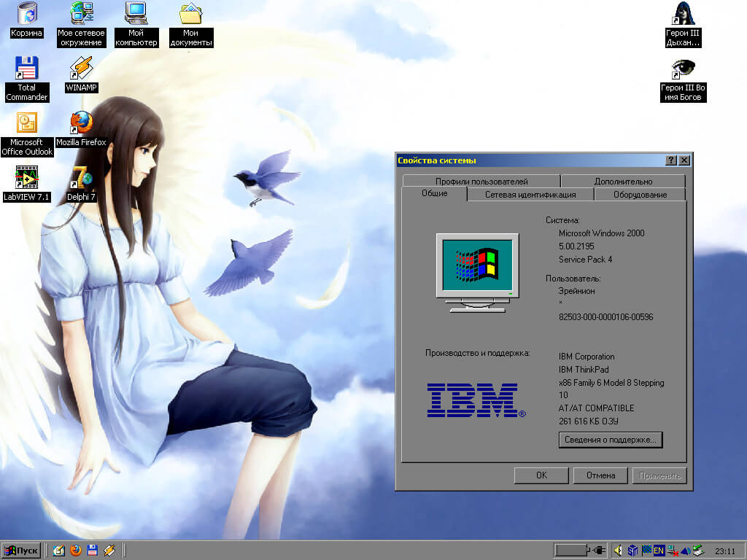Click the volume speaker tray icon

tap(618, 551)
